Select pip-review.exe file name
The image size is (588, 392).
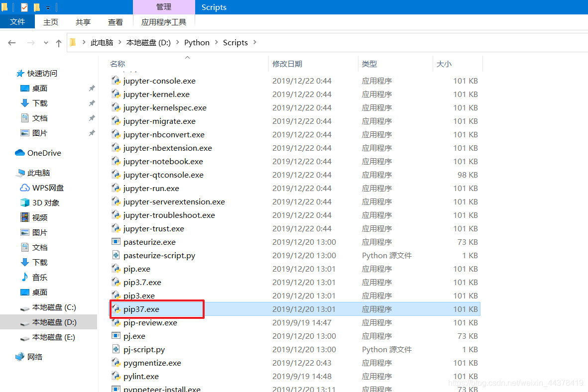150,323
